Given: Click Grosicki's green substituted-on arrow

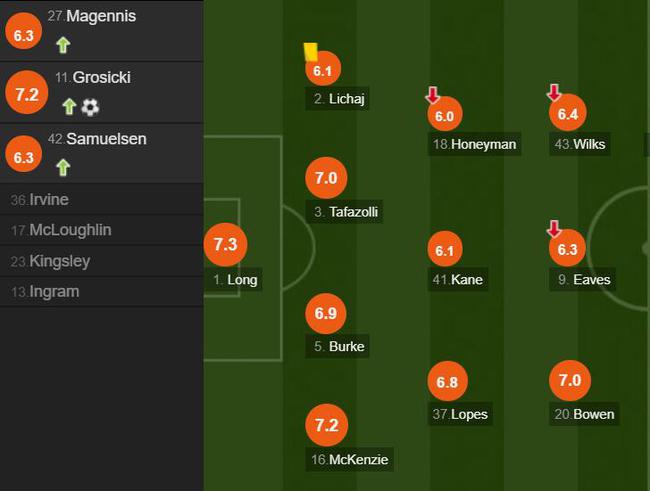Looking at the screenshot, I should (x=69, y=107).
